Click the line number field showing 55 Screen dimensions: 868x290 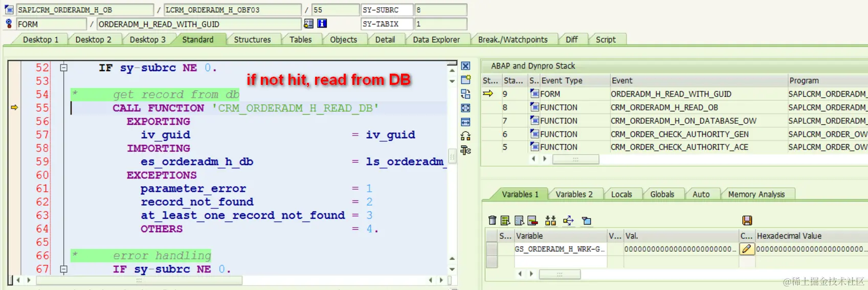pyautogui.click(x=336, y=10)
